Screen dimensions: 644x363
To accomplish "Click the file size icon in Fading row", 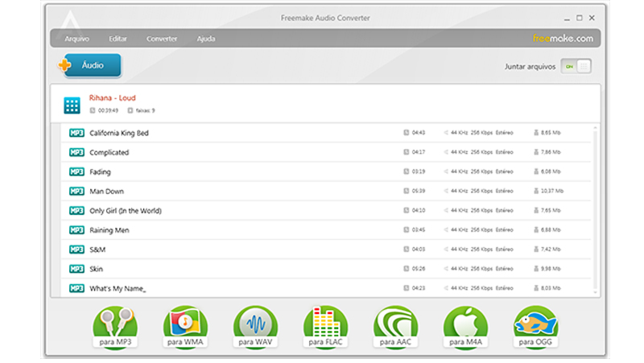I will click(x=536, y=171).
